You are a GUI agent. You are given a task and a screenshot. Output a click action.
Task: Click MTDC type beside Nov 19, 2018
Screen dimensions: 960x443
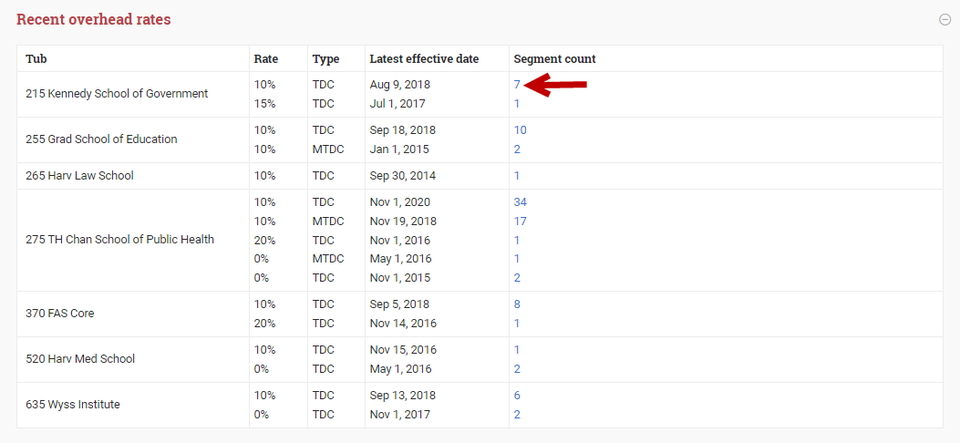(x=328, y=221)
